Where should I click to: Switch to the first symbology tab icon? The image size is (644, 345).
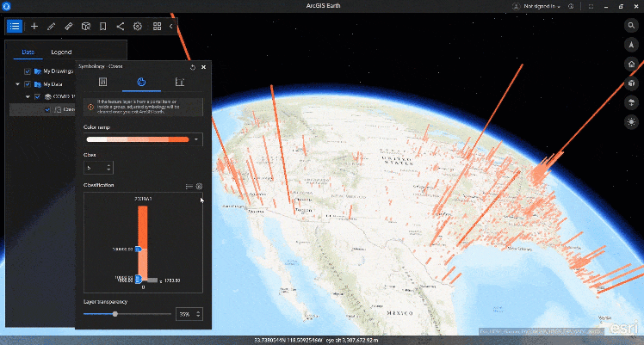pyautogui.click(x=102, y=82)
